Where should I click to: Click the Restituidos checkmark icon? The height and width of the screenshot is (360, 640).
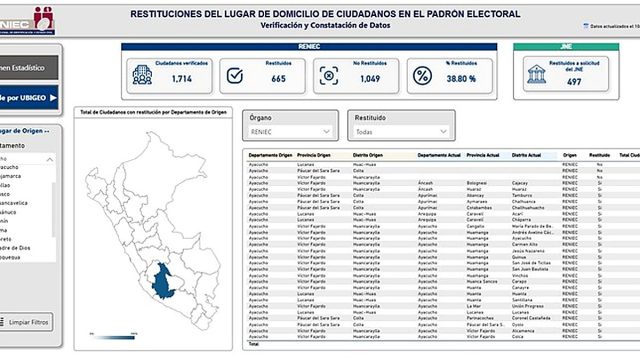pyautogui.click(x=235, y=76)
